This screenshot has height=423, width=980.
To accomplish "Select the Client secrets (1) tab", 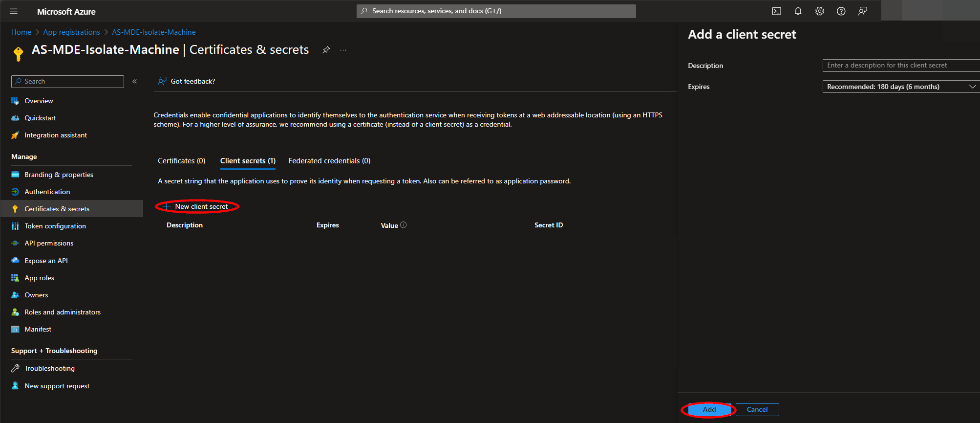I will [x=248, y=161].
